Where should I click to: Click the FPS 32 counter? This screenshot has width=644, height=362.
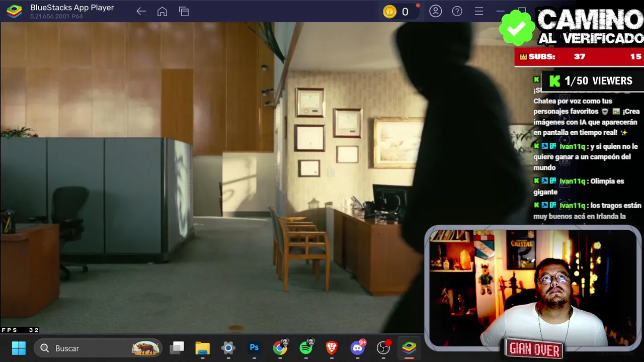[x=20, y=330]
